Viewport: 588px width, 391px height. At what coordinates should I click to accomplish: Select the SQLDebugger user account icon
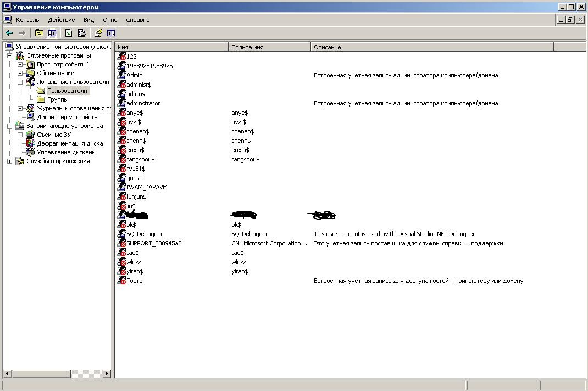(x=121, y=234)
